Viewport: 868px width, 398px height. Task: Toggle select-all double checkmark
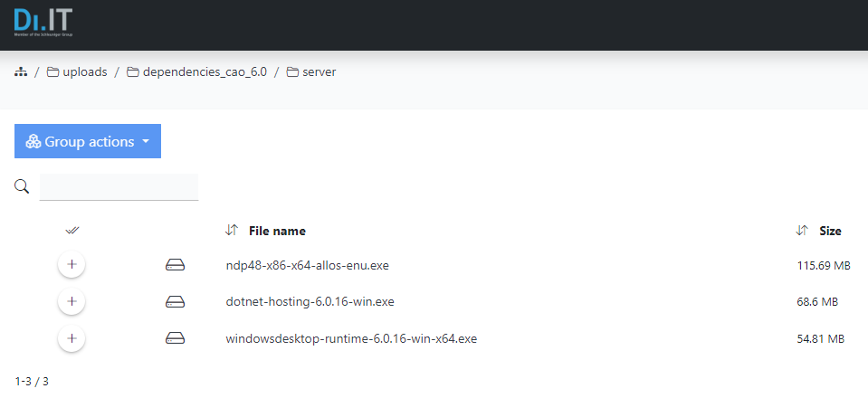tap(72, 231)
